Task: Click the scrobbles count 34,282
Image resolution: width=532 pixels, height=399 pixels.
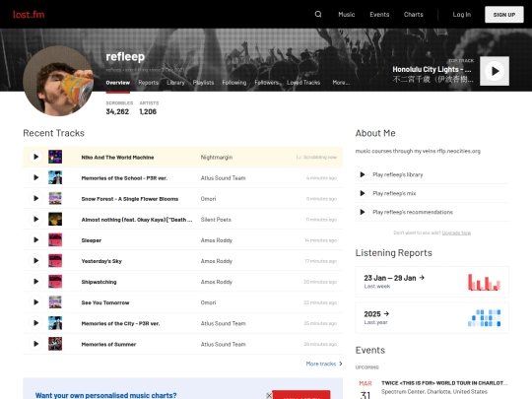Action: [117, 111]
